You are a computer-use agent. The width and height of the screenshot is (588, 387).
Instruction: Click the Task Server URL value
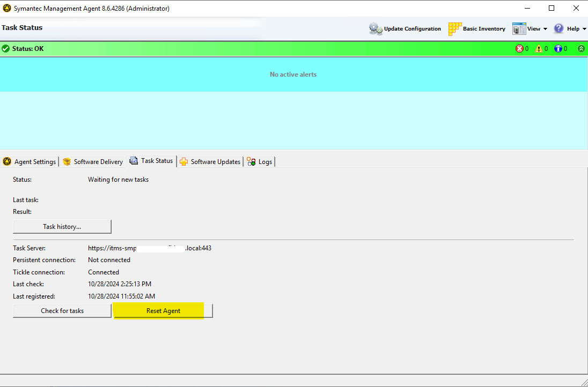150,248
